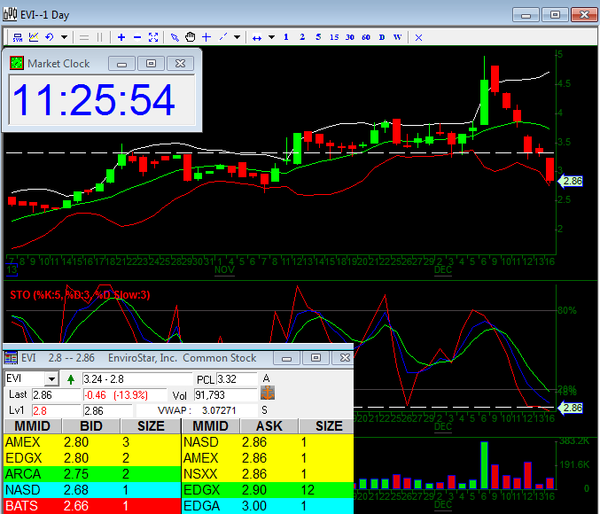Click the fit-to-screen expand icon
The height and width of the screenshot is (514, 600).
click(x=153, y=37)
